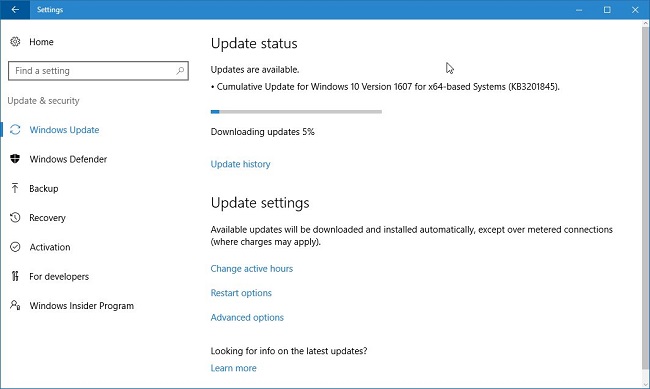Click the Updates are available text
Viewport: 650px width, 389px height.
click(x=255, y=70)
